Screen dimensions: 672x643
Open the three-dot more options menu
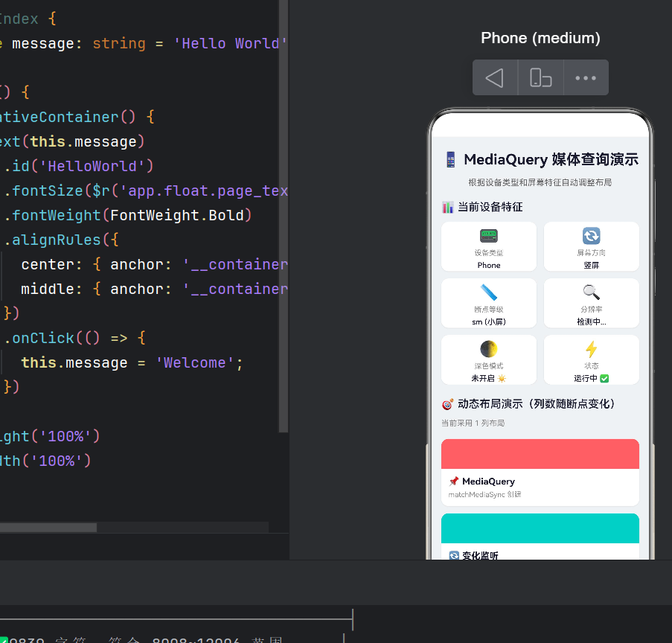tap(586, 77)
